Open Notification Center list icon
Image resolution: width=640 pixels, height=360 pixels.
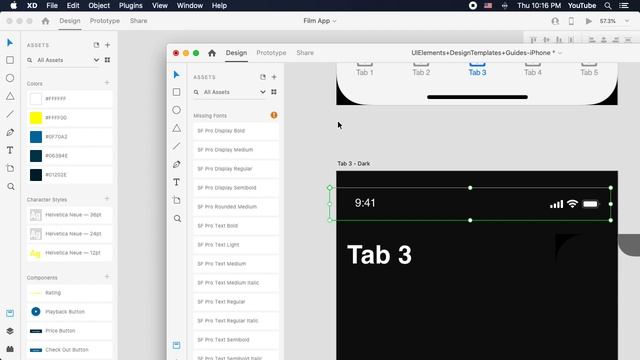pyautogui.click(x=624, y=6)
